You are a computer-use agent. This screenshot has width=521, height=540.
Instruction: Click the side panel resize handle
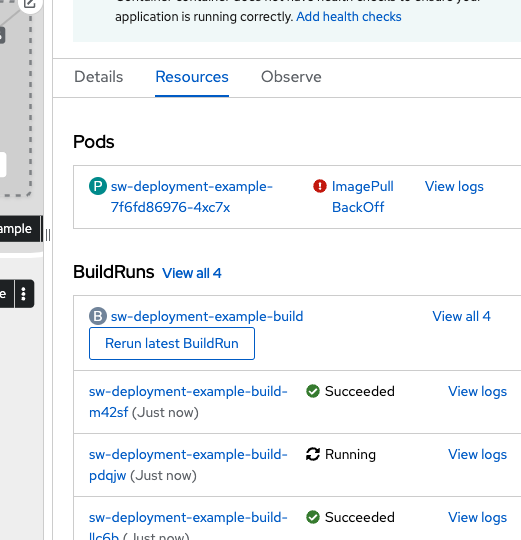[x=48, y=236]
